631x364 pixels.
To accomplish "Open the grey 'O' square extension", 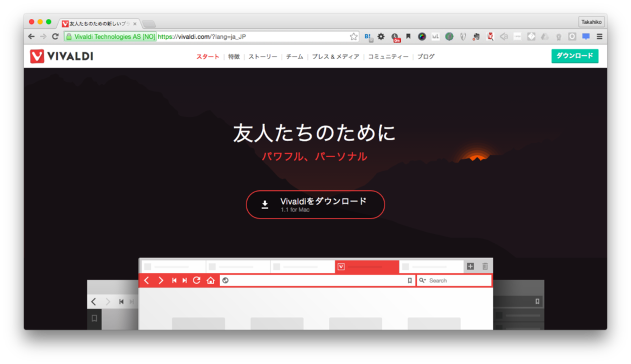I will click(572, 36).
